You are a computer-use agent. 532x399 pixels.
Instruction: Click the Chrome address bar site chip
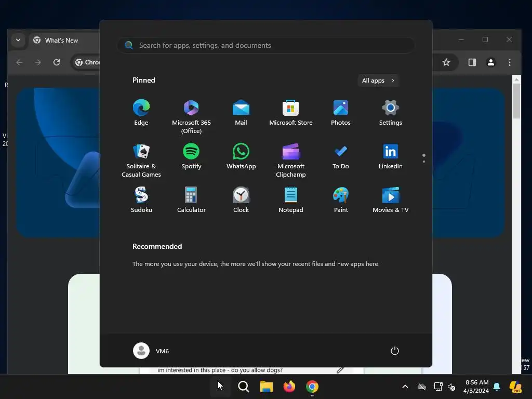[x=87, y=62]
